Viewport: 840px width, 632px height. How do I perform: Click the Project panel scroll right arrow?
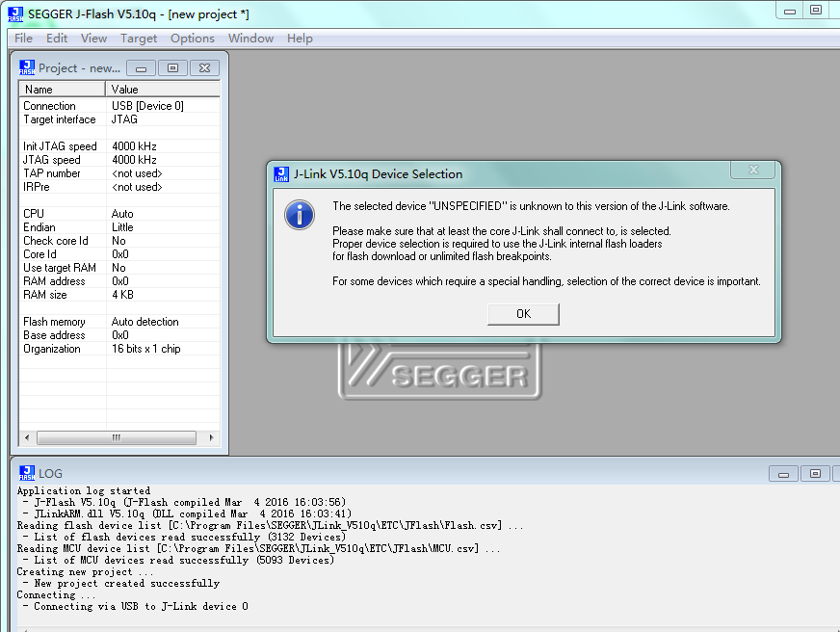point(211,438)
